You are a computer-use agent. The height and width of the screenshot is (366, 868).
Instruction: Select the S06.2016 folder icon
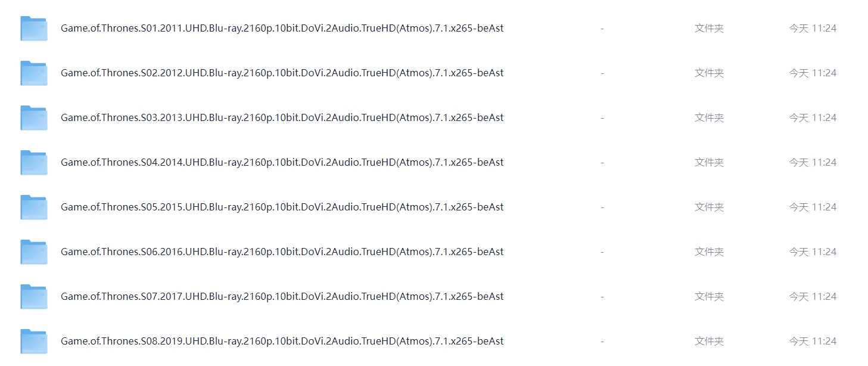click(x=34, y=252)
